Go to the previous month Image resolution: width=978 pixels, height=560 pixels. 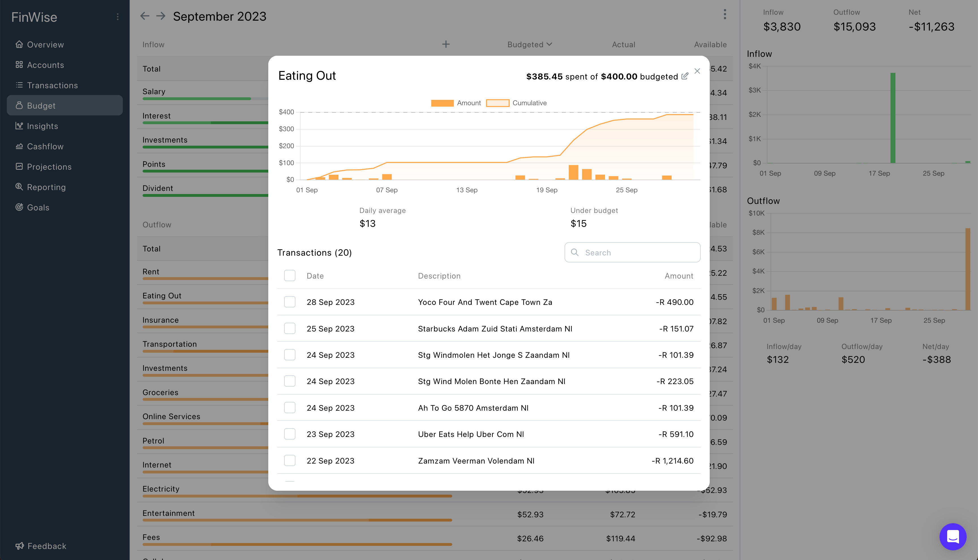pyautogui.click(x=145, y=16)
